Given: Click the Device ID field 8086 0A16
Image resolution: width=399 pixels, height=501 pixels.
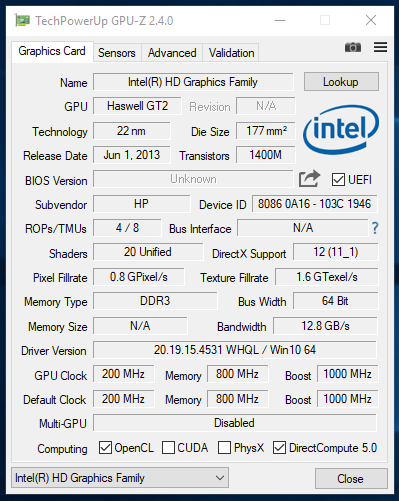Looking at the screenshot, I should (x=315, y=204).
